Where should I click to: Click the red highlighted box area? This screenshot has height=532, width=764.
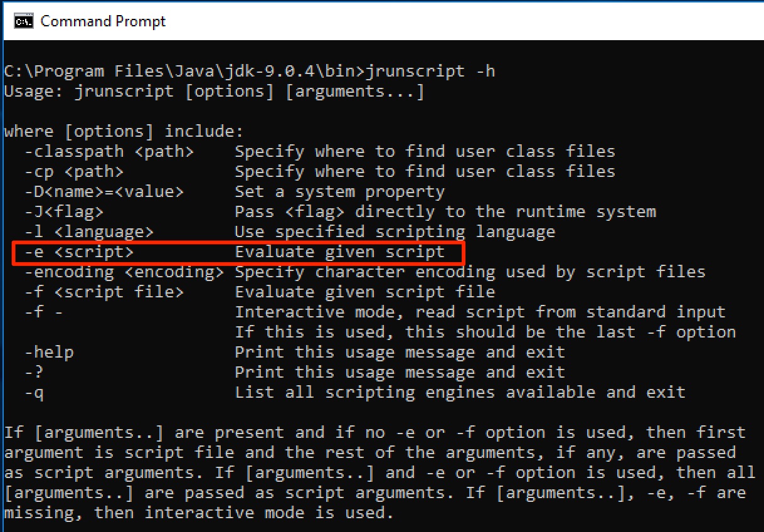[x=236, y=252]
